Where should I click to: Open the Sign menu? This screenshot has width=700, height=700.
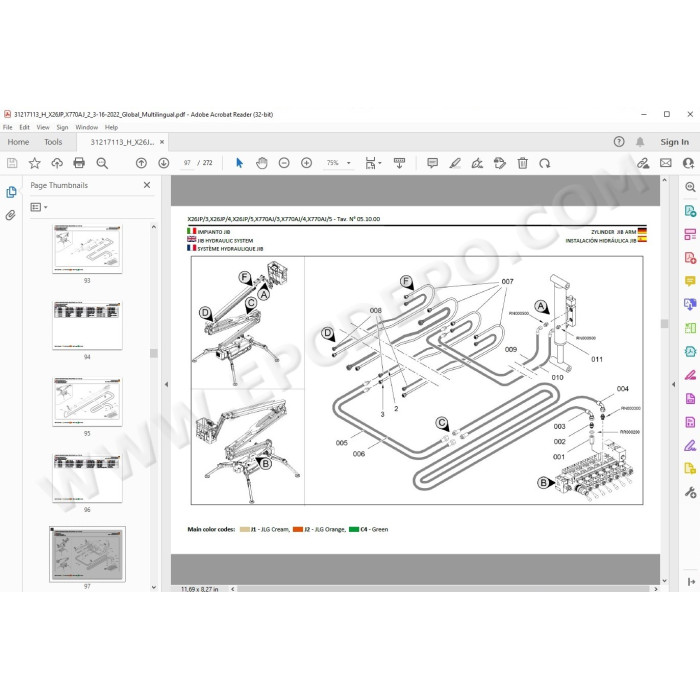tap(62, 127)
